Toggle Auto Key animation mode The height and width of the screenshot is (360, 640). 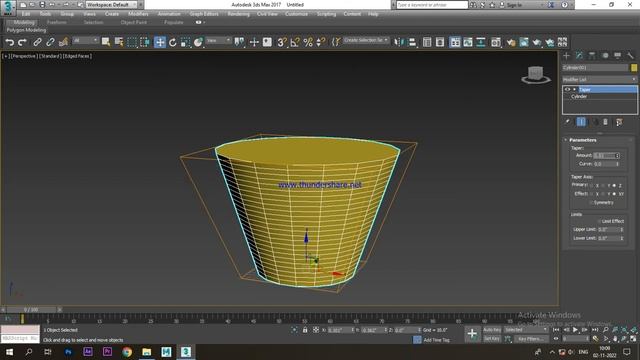point(492,330)
